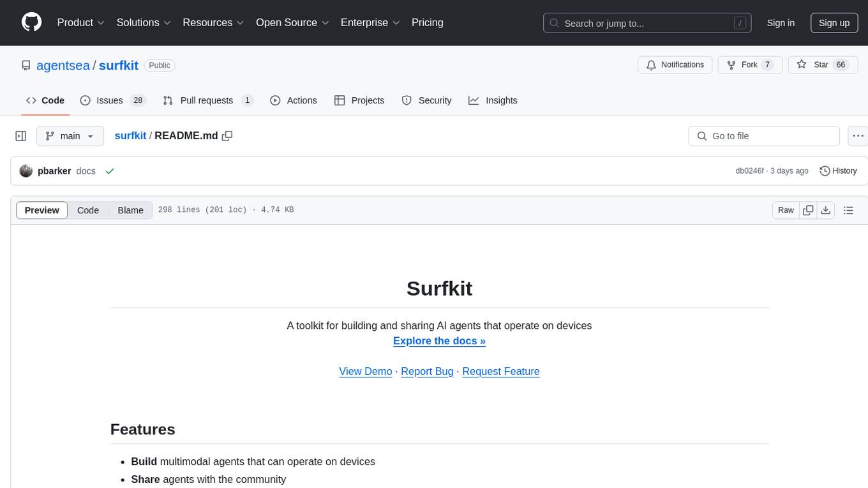
Task: Focus the Go to file field
Action: tap(764, 136)
